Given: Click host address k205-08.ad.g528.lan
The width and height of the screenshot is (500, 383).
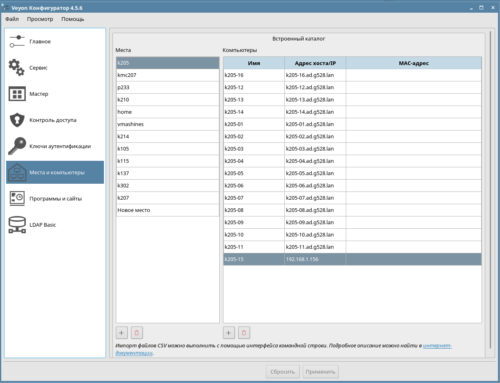Looking at the screenshot, I should (x=315, y=210).
